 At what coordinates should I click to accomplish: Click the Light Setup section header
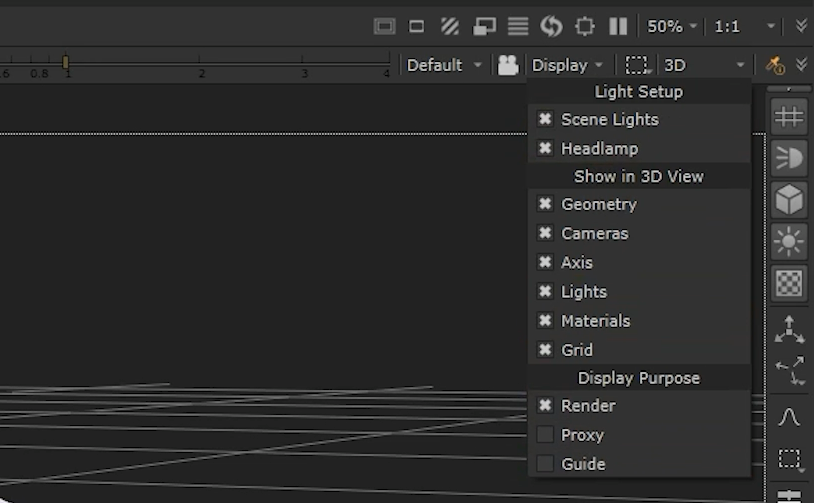click(639, 92)
